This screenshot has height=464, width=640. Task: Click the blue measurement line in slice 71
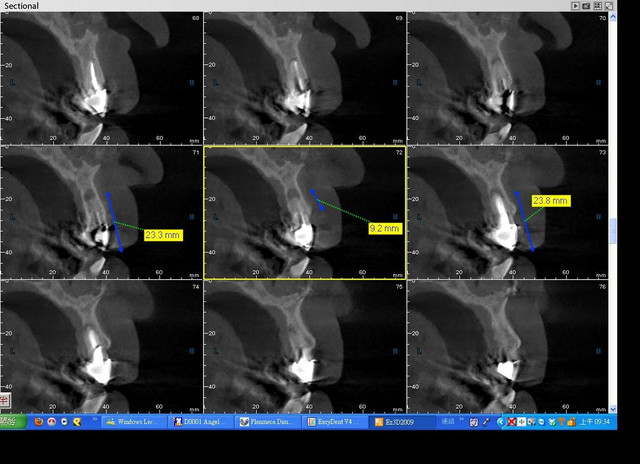click(x=114, y=222)
